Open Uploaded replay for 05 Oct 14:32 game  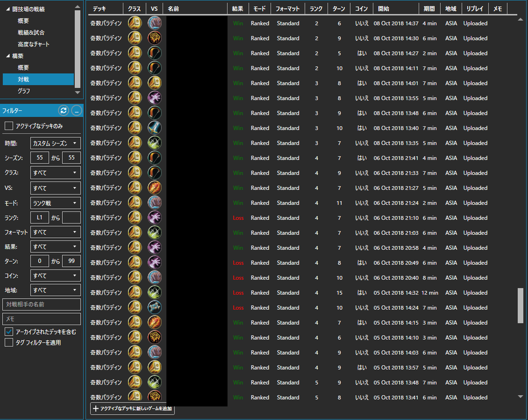(475, 293)
